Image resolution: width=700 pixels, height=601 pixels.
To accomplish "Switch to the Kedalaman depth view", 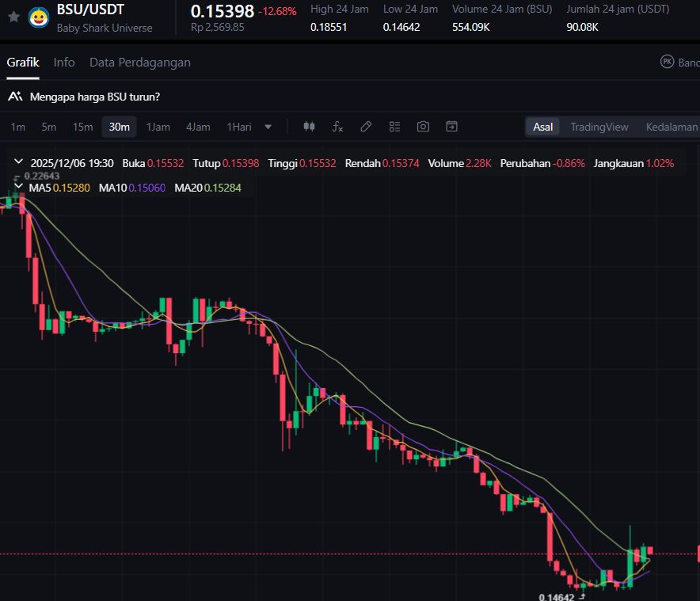I will click(x=671, y=127).
